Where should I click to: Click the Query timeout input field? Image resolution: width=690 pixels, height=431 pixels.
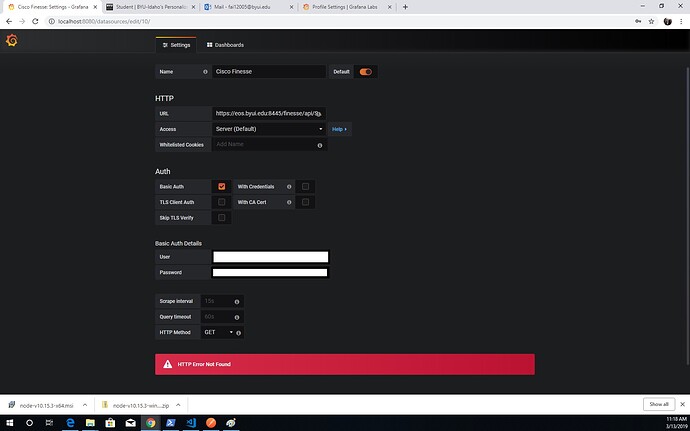click(x=222, y=317)
